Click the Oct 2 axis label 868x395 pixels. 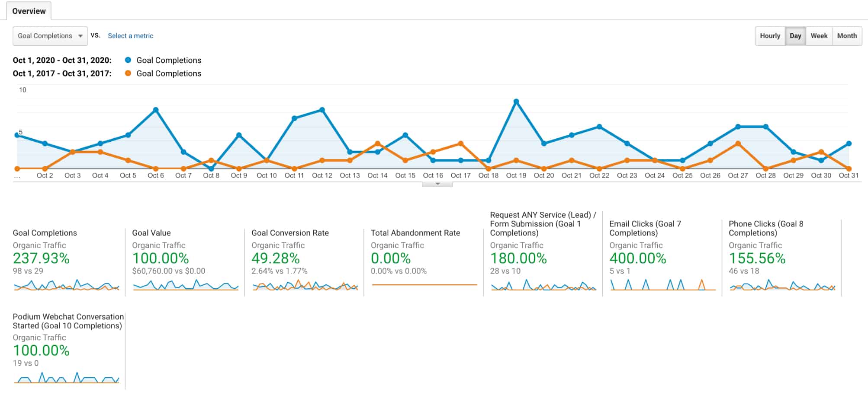pos(45,175)
